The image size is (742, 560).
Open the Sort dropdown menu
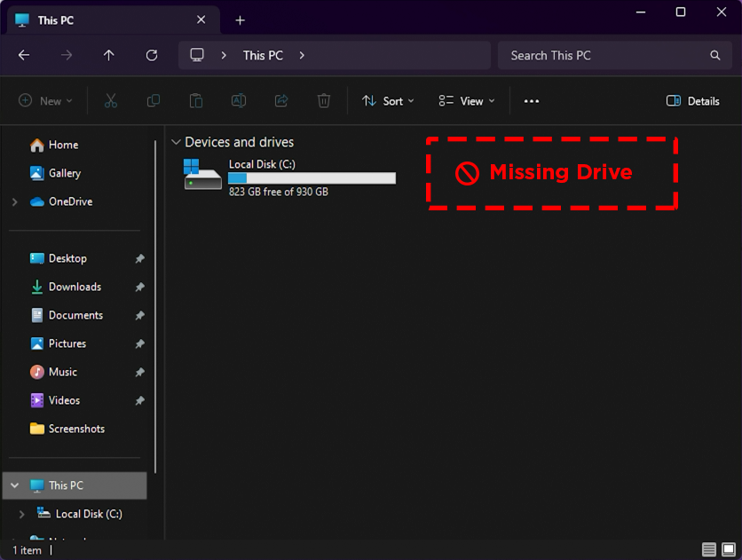click(388, 101)
